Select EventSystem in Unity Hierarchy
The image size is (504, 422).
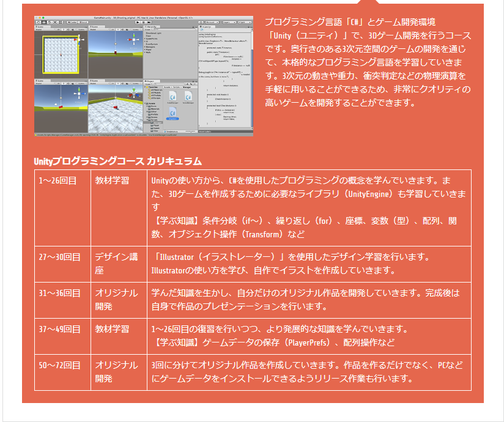[152, 44]
